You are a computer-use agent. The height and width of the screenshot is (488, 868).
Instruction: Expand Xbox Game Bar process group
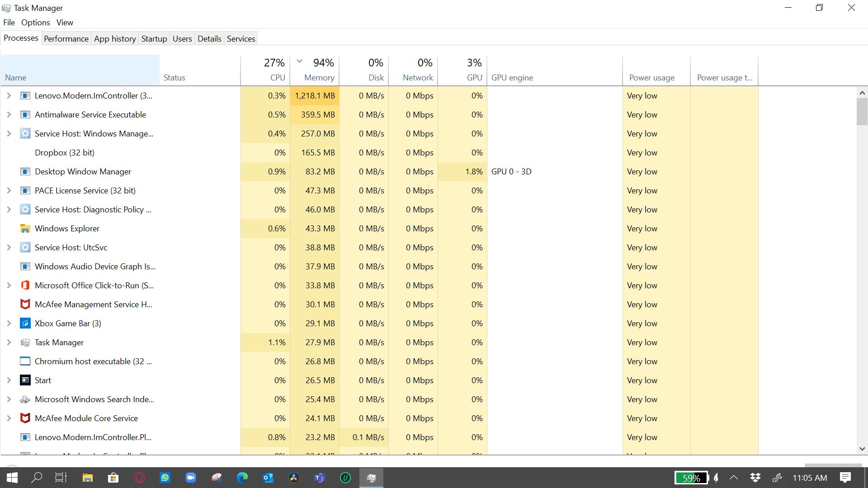9,324
